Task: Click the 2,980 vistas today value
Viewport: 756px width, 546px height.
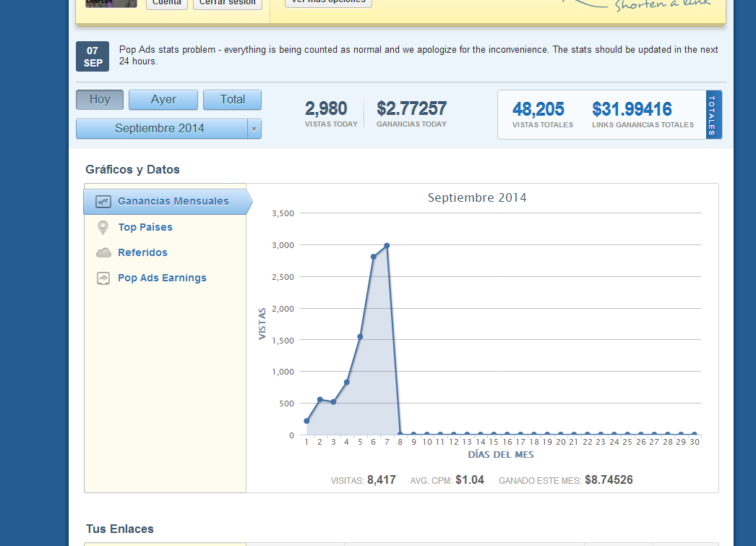Action: click(x=326, y=108)
